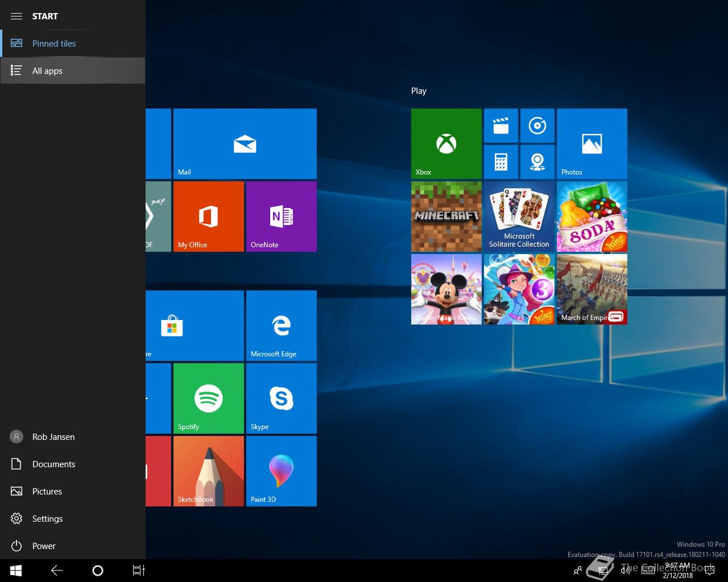Open the Pictures folder shortcut
Viewport: 728px width, 582px height.
pos(73,491)
